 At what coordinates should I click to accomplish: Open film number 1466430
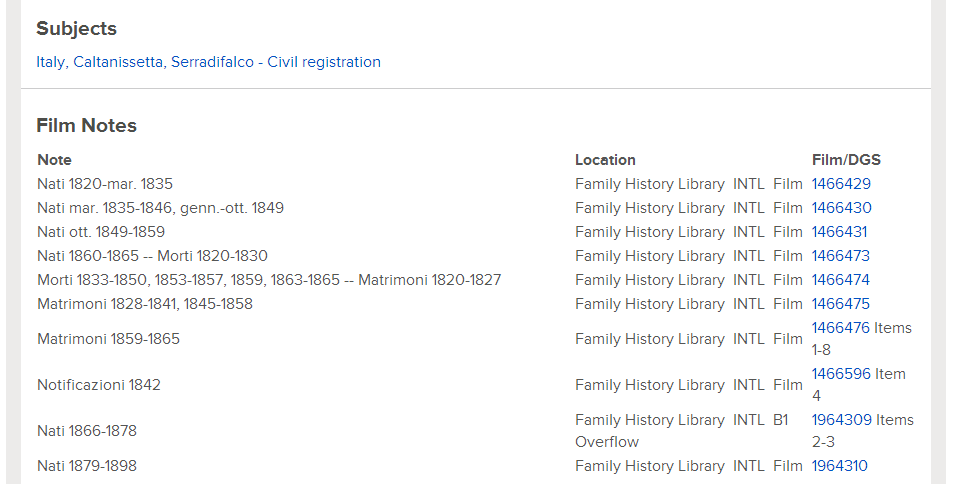coord(841,208)
